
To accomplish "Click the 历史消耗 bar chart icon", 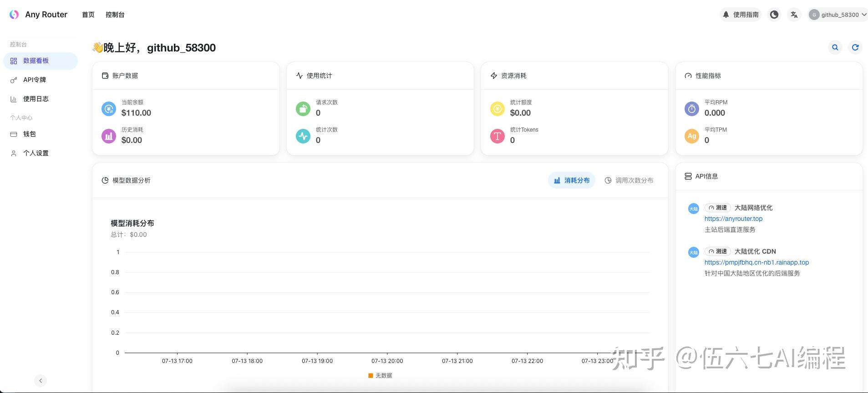I will tap(109, 136).
